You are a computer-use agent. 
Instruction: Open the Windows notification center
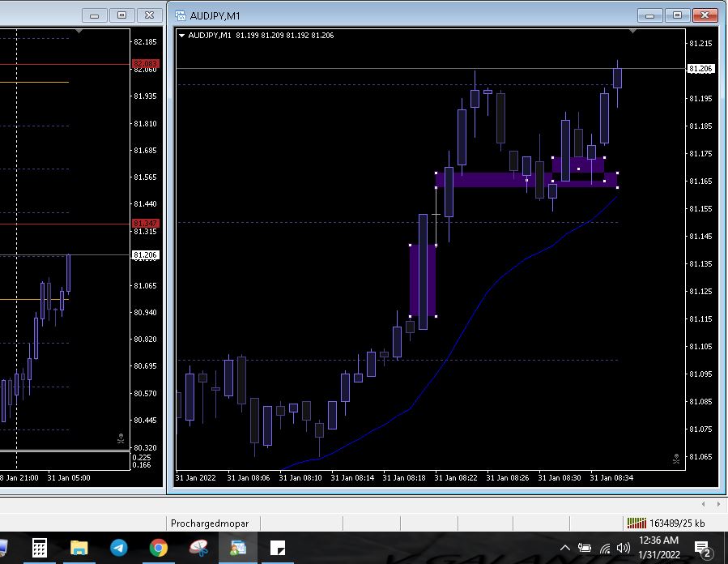pyautogui.click(x=702, y=549)
